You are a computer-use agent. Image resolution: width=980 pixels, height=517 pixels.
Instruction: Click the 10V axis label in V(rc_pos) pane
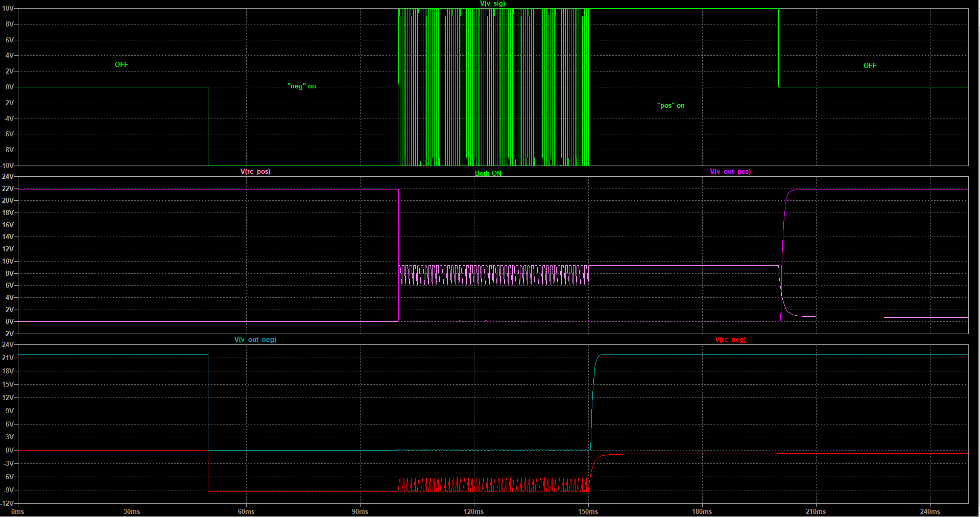coord(8,262)
